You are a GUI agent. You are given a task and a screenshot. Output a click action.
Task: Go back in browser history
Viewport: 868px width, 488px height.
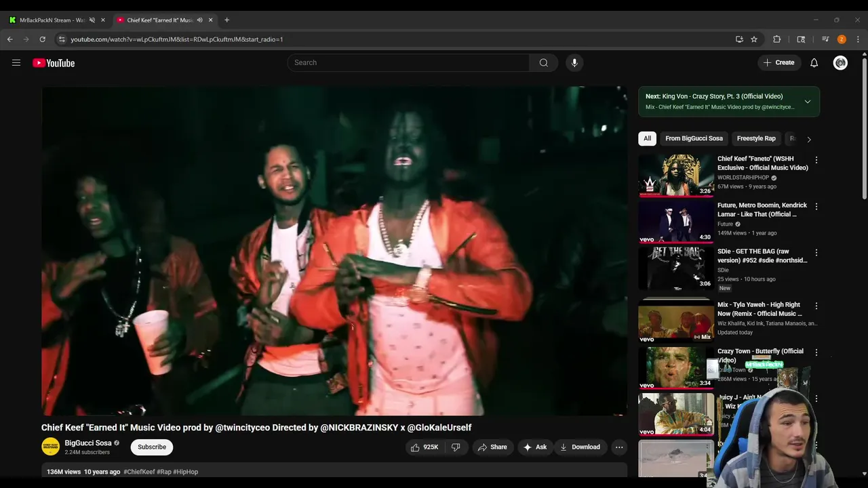pyautogui.click(x=10, y=39)
